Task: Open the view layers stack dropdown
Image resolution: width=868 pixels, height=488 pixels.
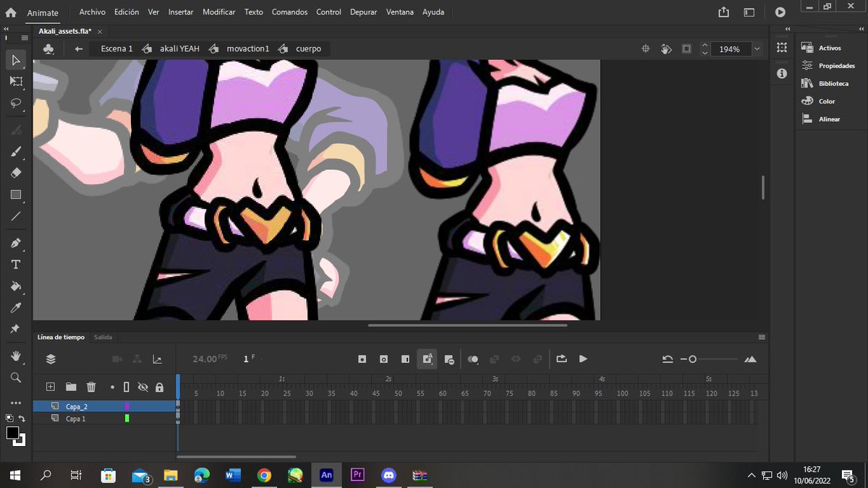Action: (x=51, y=359)
